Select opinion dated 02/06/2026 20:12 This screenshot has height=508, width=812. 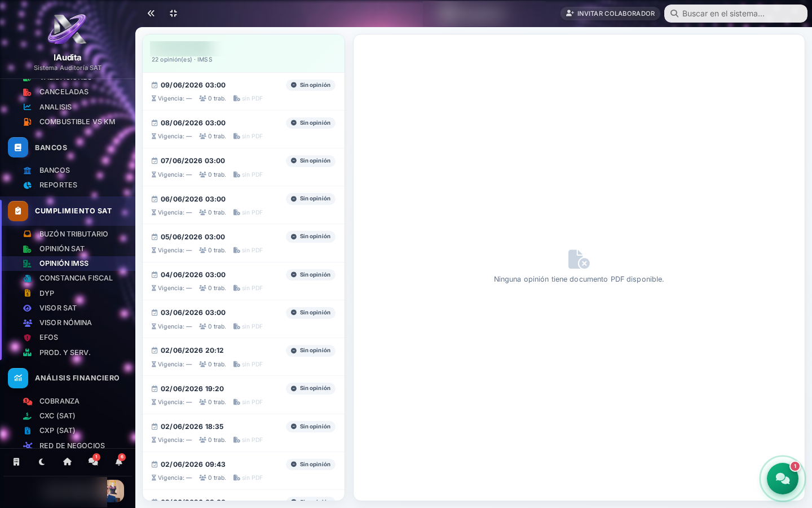pyautogui.click(x=244, y=357)
